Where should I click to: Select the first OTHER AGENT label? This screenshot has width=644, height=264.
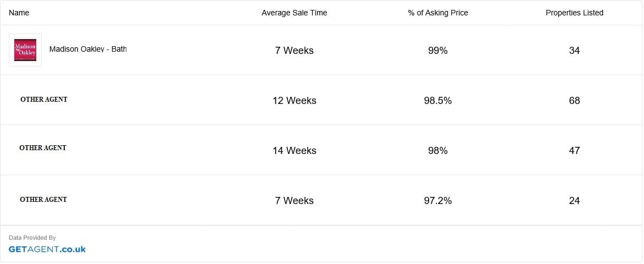coord(44,100)
